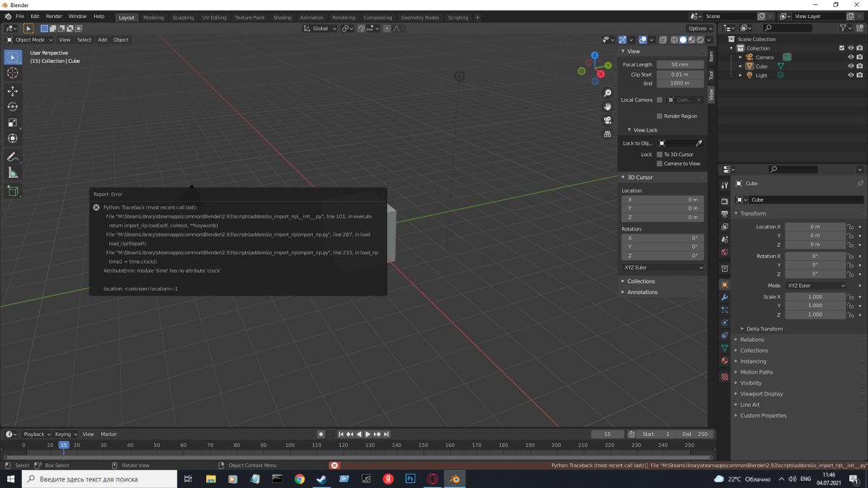Open the Render menu

54,16
